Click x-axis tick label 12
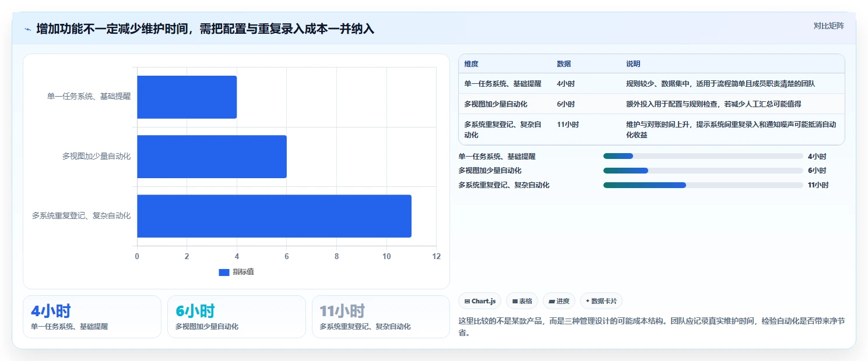 [x=436, y=256]
